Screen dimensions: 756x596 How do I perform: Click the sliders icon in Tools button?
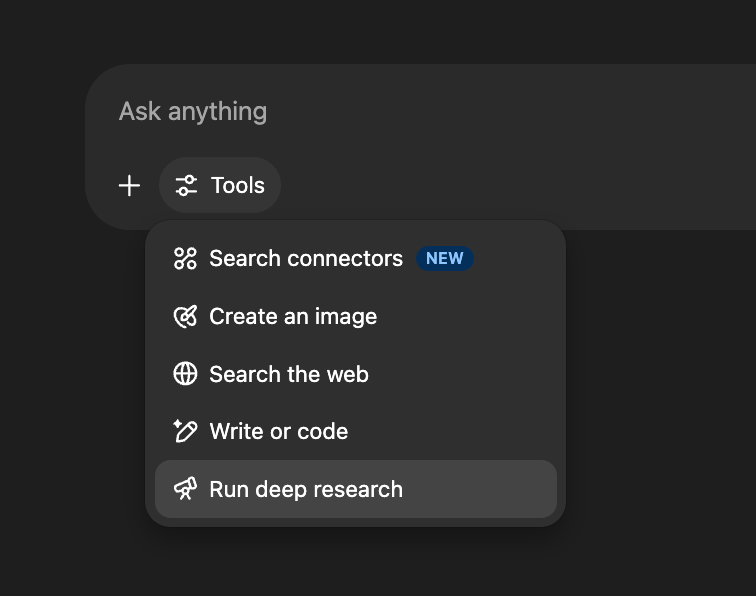click(x=186, y=186)
